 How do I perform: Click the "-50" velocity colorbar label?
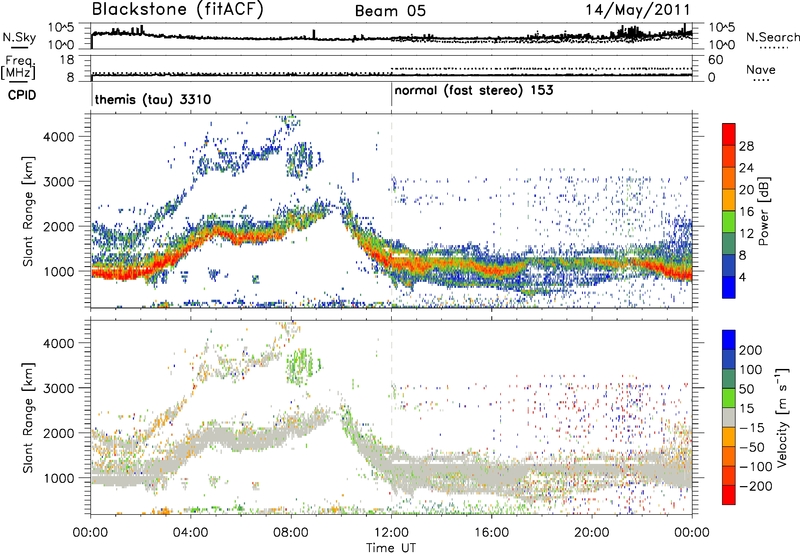(752, 447)
